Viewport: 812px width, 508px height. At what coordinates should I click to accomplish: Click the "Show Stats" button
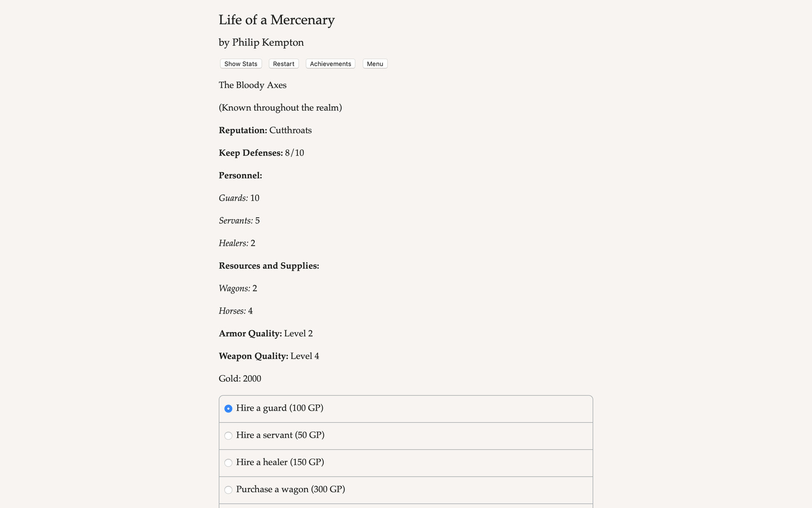240,63
